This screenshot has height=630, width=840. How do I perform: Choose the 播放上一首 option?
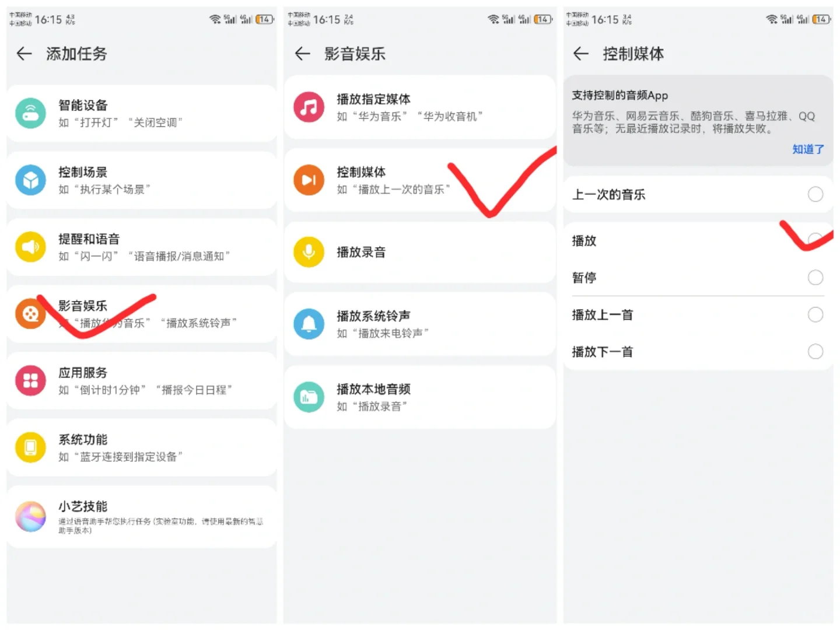(x=815, y=314)
